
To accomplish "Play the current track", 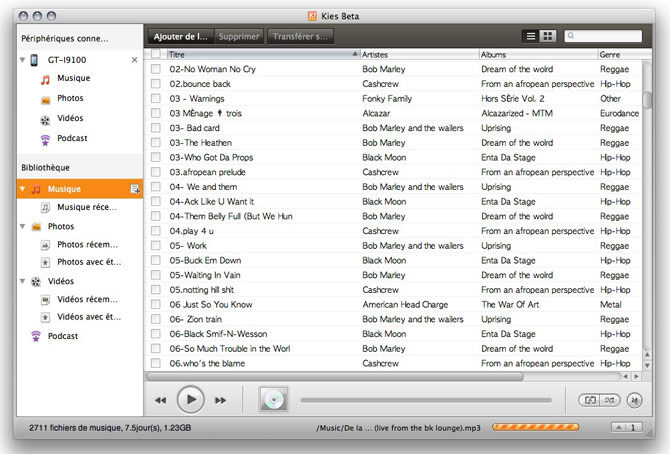I will click(x=191, y=400).
